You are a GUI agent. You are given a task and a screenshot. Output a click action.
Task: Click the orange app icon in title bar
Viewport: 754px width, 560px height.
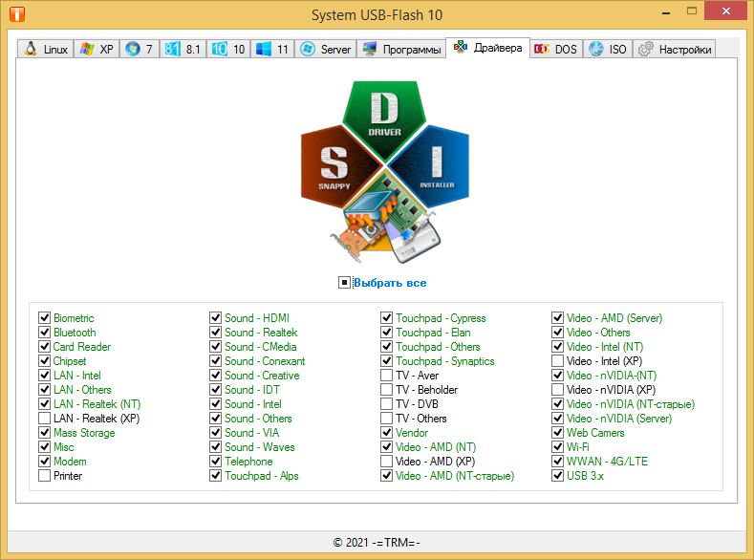click(x=15, y=14)
